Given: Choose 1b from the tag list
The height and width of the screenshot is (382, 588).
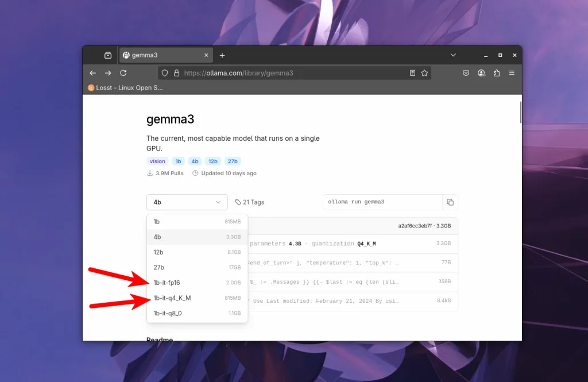Looking at the screenshot, I should click(x=197, y=222).
